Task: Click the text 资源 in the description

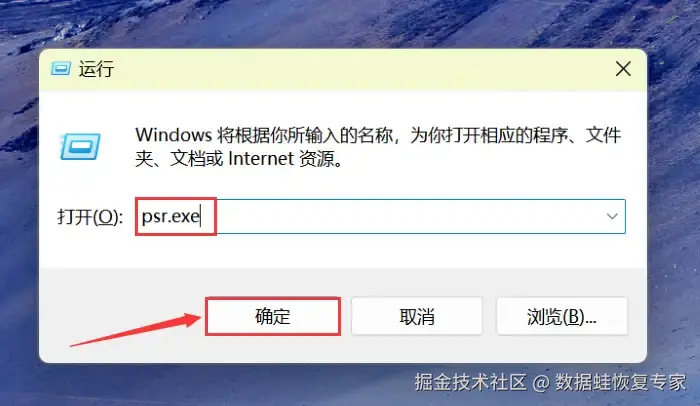Action: point(317,159)
